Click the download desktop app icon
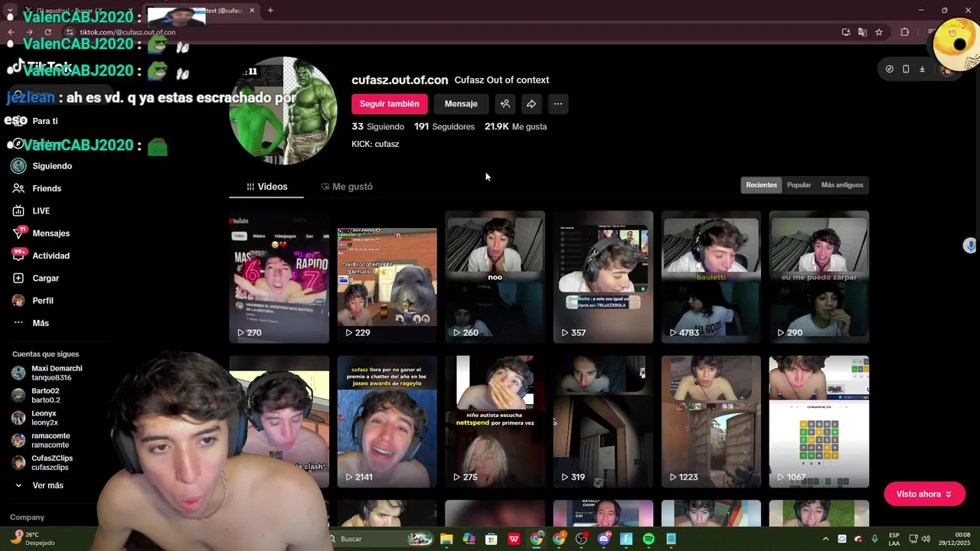This screenshot has width=980, height=551. coord(922,69)
